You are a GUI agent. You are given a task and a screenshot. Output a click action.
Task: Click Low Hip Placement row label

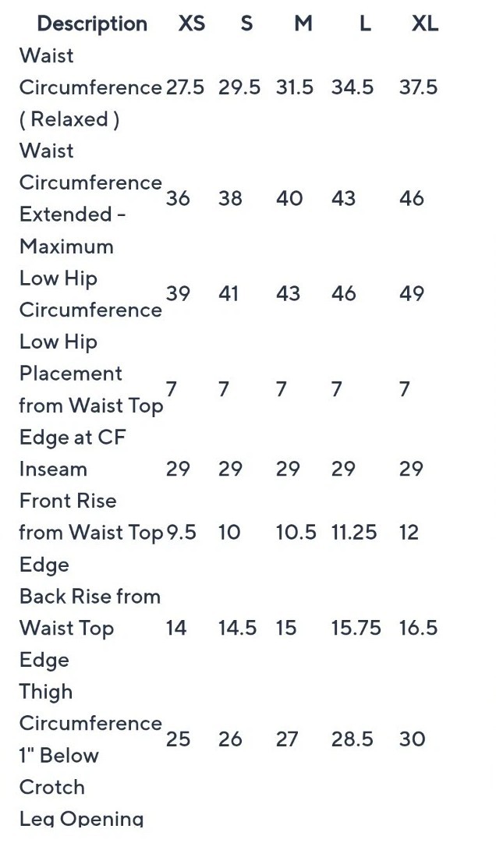pyautogui.click(x=90, y=389)
